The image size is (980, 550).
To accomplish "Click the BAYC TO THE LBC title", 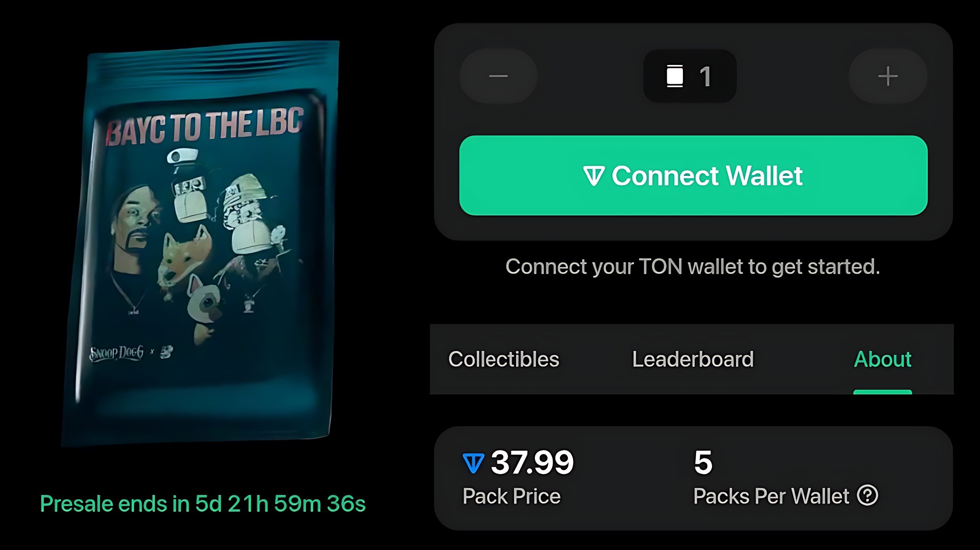I will coord(205,127).
